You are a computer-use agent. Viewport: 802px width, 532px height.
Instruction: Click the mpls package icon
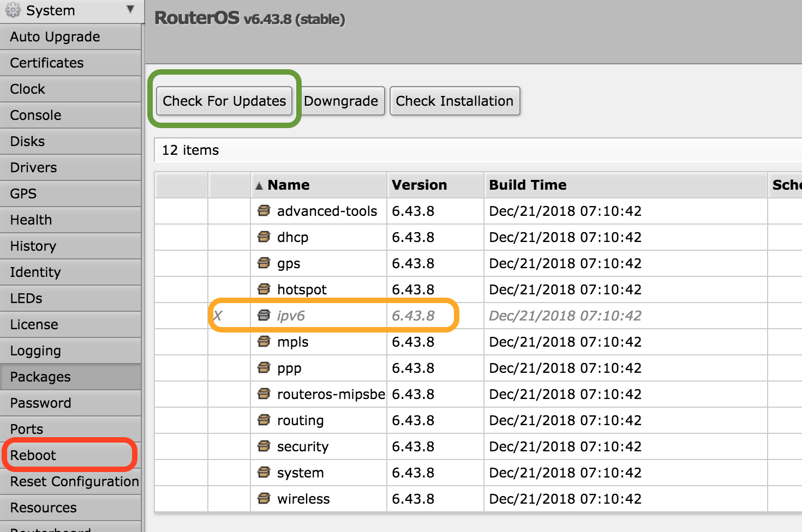click(x=264, y=341)
